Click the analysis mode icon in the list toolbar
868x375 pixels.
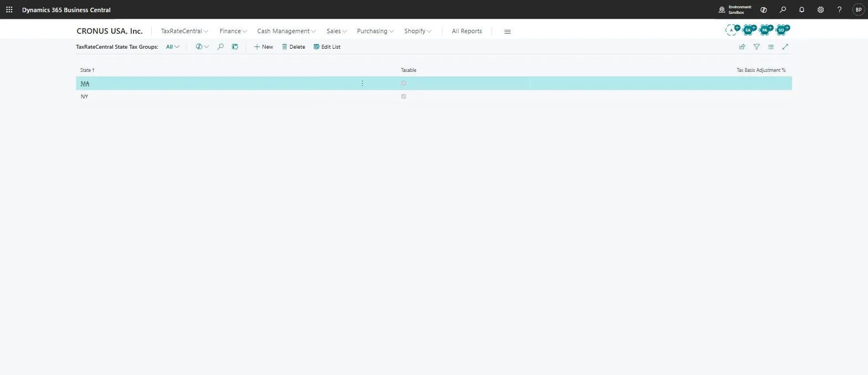235,47
